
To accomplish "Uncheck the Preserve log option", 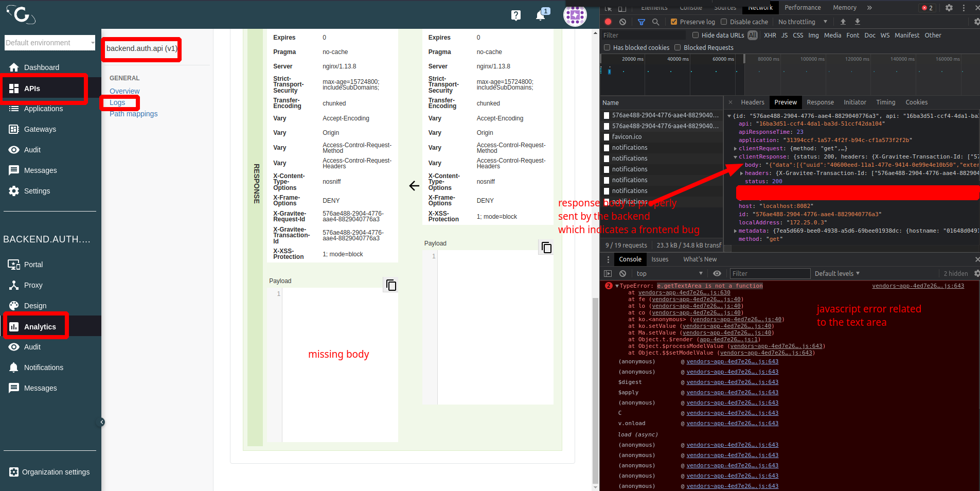I will pos(673,22).
